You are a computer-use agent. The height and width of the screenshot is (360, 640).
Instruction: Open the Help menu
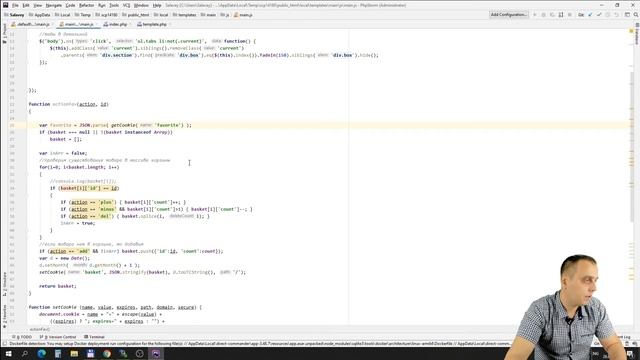pos(157,5)
